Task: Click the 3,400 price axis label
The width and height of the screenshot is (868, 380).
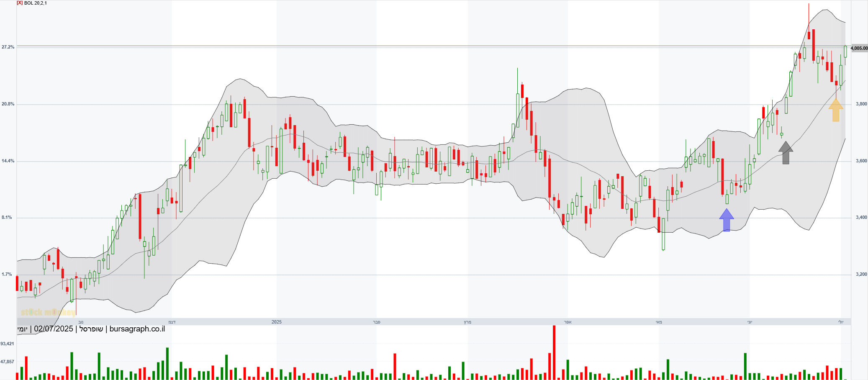Action: 861,218
